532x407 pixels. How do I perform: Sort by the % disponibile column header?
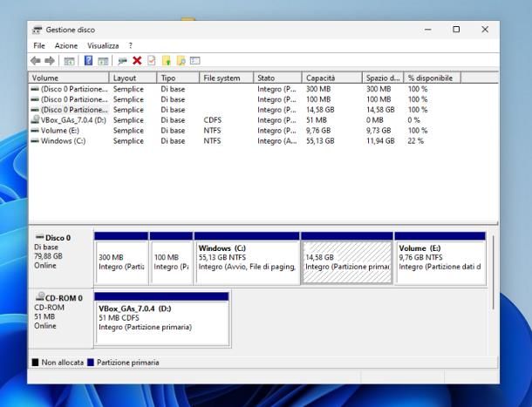432,78
